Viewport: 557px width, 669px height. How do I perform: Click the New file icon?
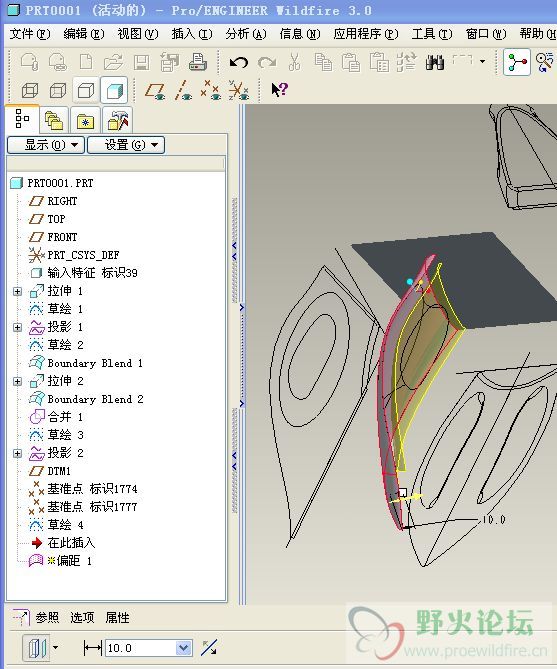86,62
